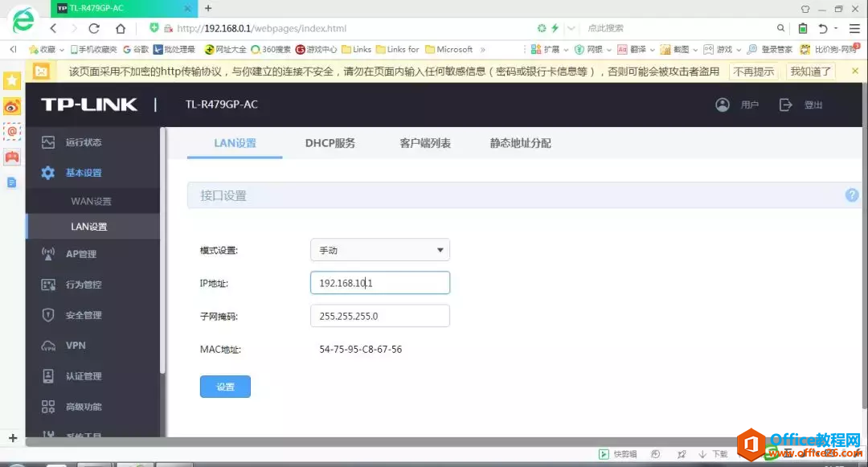Image resolution: width=868 pixels, height=467 pixels.
Task: Expand the 游戏 games dropdown
Action: (739, 50)
